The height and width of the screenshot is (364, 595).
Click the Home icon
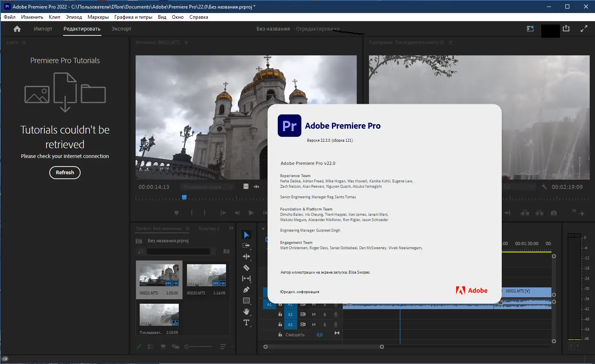pyautogui.click(x=17, y=29)
